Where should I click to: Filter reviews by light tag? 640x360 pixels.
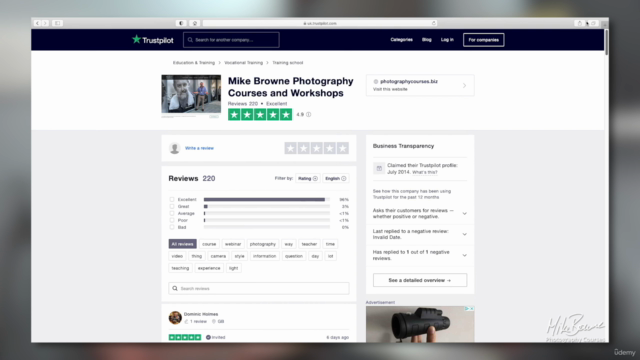pyautogui.click(x=233, y=268)
